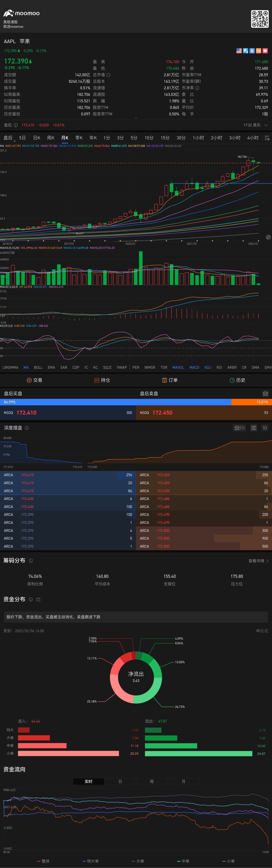Tap the blue lightning level-2 icon
Image resolution: width=272 pixels, height=868 pixels.
pyautogui.click(x=245, y=51)
